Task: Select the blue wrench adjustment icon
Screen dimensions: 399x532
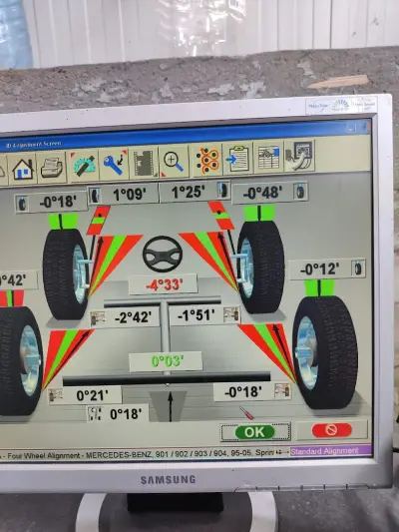Action: coord(115,164)
